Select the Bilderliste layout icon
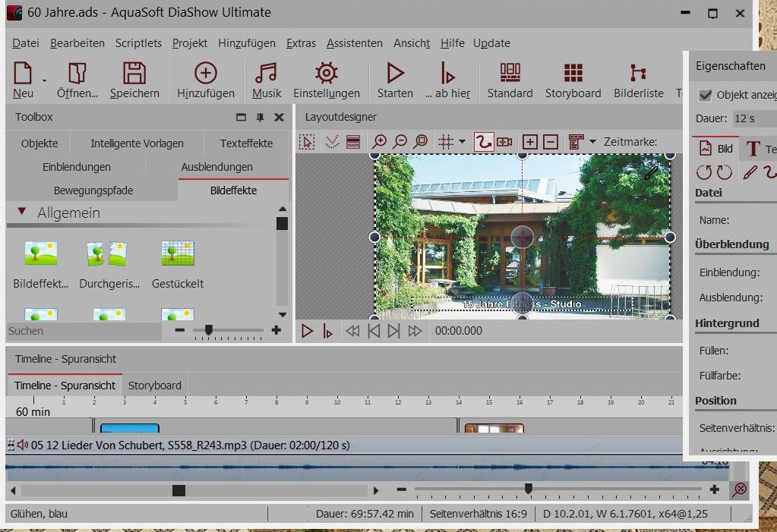777x532 pixels. [638, 74]
